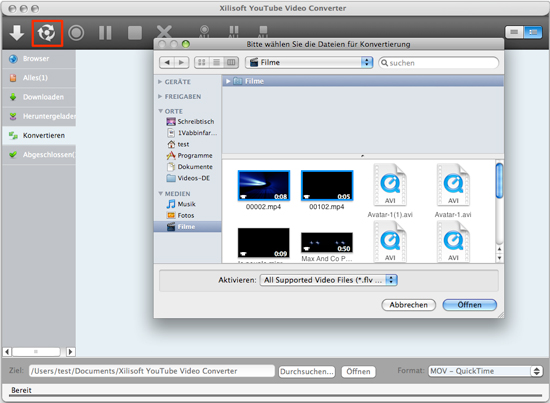Click the dialog resize grip corner
The image size is (550, 403).
[501, 315]
